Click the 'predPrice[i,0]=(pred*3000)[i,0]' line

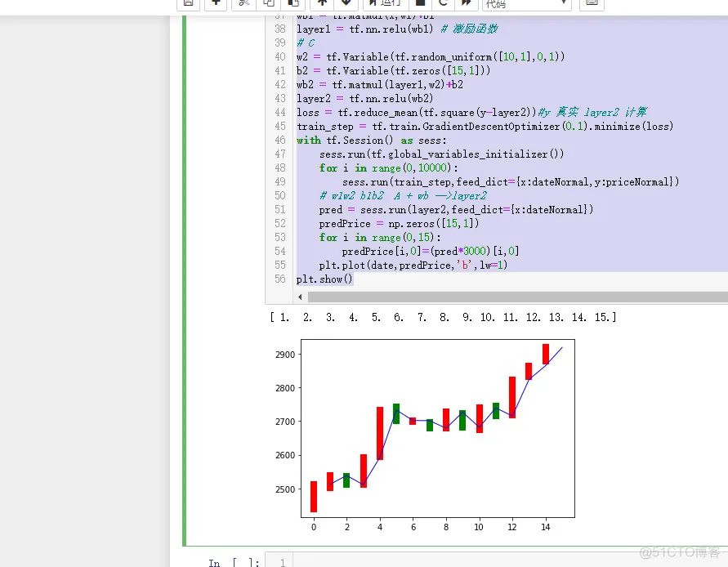coord(431,251)
